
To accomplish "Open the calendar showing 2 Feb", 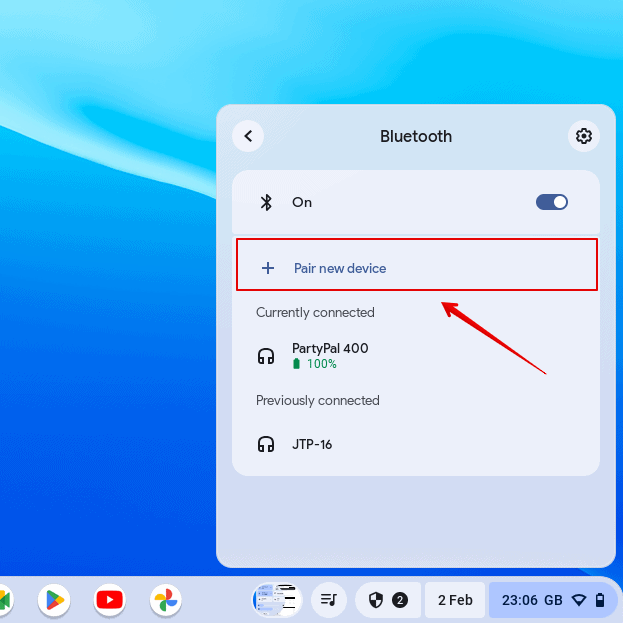I will pyautogui.click(x=455, y=600).
